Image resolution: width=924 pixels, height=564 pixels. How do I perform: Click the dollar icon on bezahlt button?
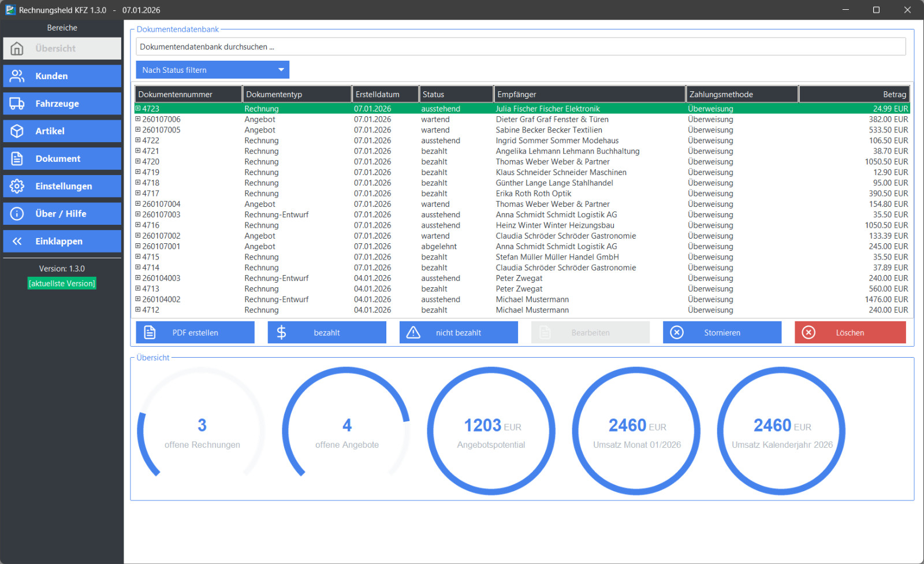[x=281, y=332]
